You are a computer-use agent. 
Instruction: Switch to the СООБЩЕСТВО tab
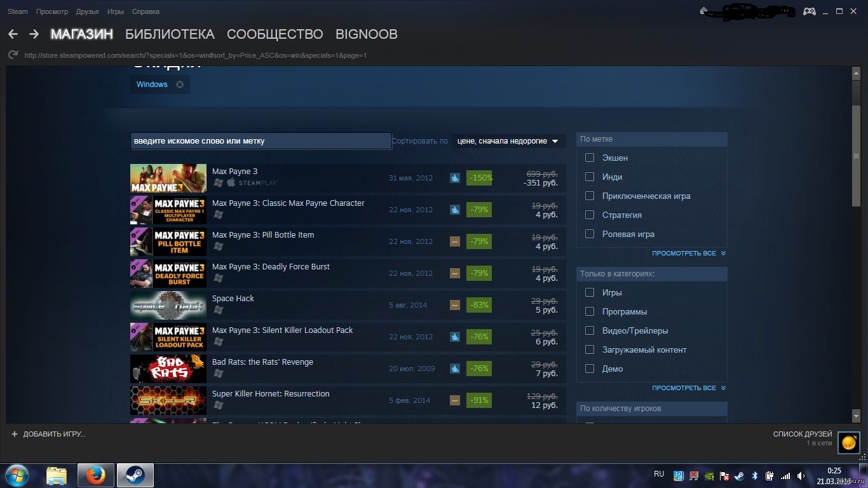[275, 34]
